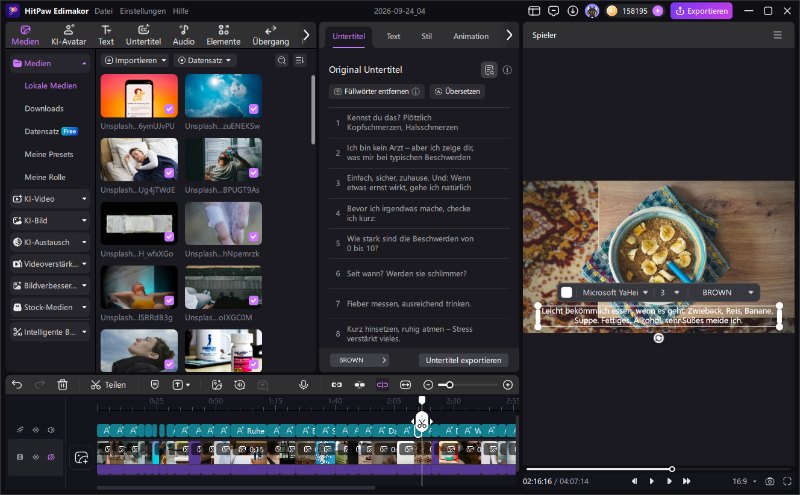This screenshot has width=800, height=495.
Task: Click the Exportieren button
Action: [x=702, y=11]
